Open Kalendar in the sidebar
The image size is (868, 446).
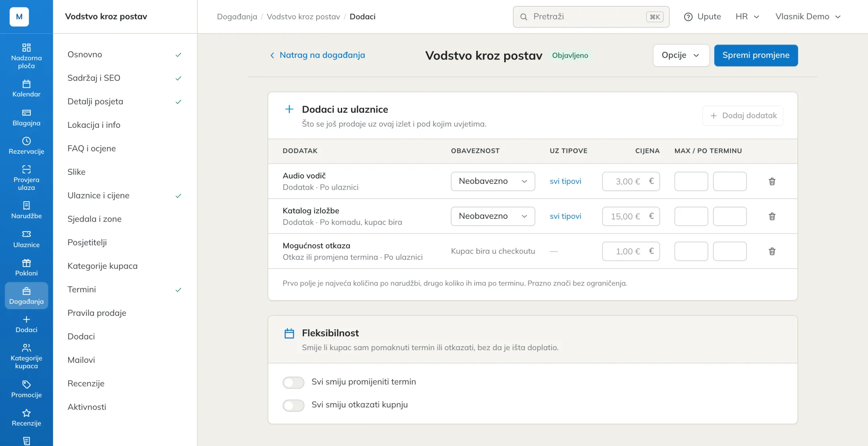tap(26, 89)
